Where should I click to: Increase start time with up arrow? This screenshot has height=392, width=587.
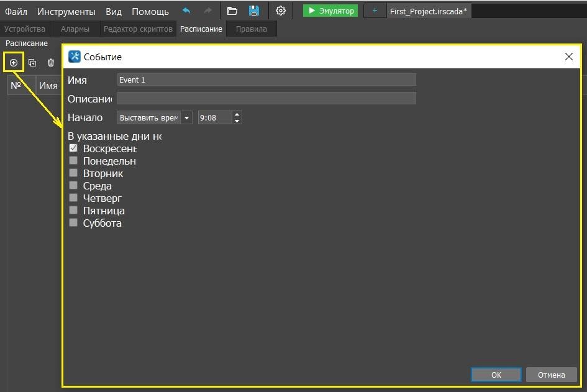[237, 114]
